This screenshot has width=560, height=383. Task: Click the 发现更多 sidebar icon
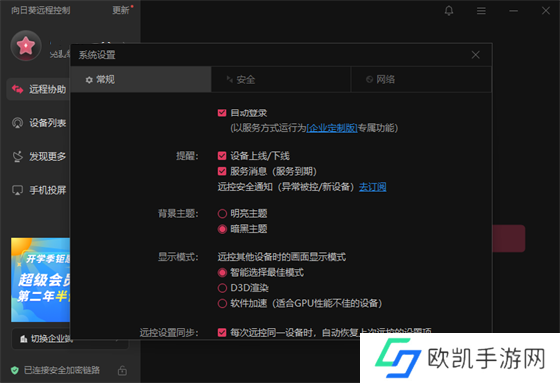18,156
